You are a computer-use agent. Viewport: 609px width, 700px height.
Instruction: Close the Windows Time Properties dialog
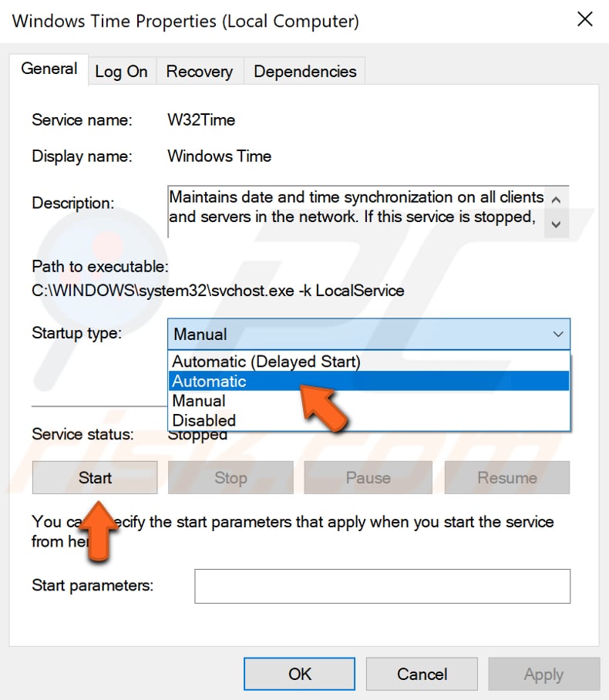point(585,20)
